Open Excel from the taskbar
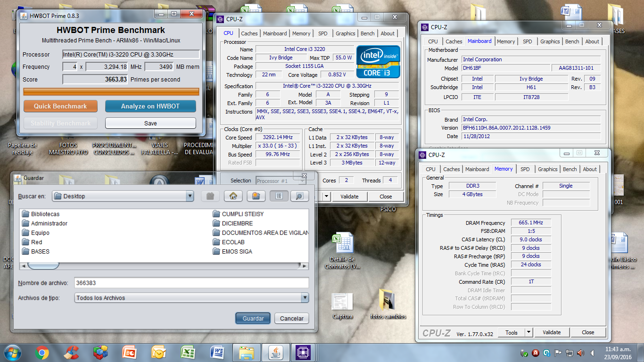Screen dimensions: 644x362 [189, 352]
